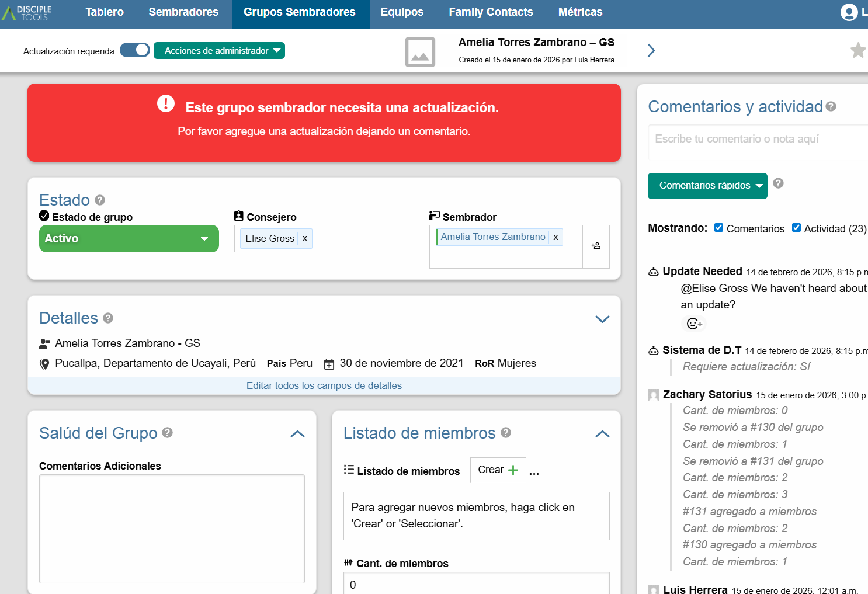The height and width of the screenshot is (594, 868).
Task: Collapse the Salúd del Grupo section
Action: pos(297,434)
